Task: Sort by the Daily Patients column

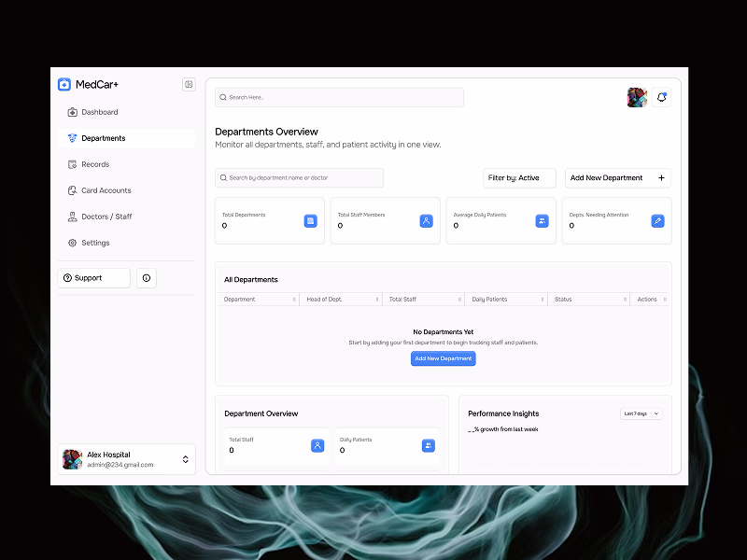Action: pos(506,299)
